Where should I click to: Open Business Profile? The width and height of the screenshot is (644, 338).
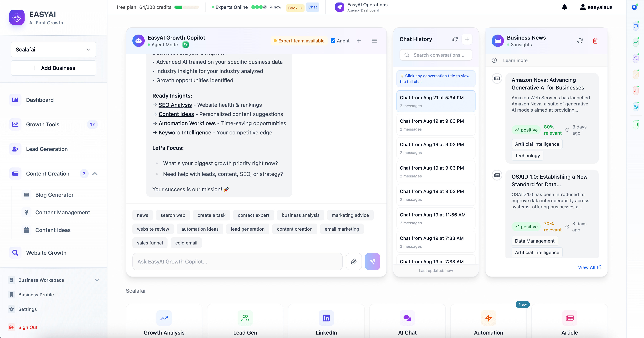point(54,295)
